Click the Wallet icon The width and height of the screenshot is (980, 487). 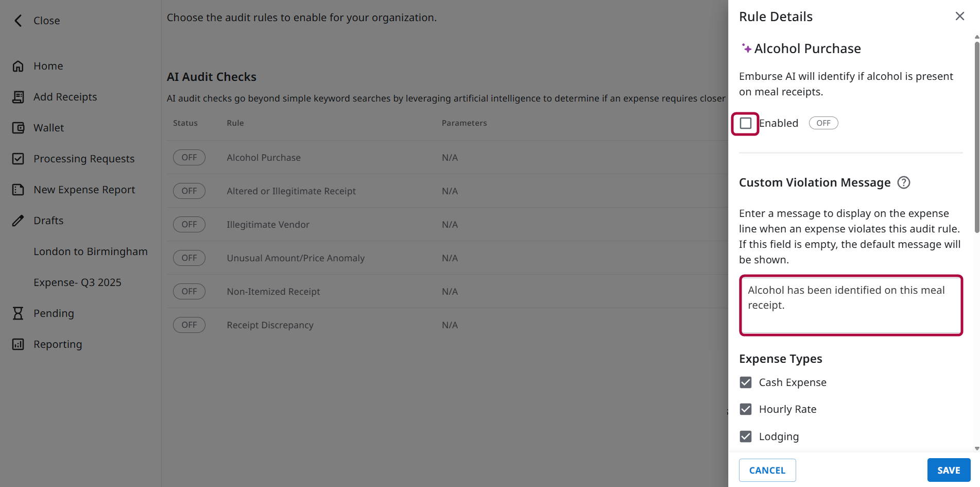pos(18,128)
